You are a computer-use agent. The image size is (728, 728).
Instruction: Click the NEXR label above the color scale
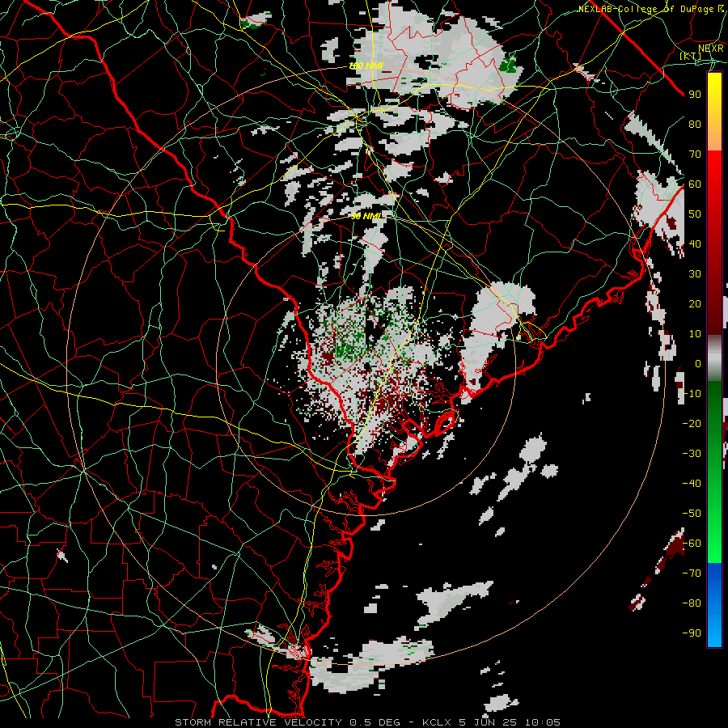(x=711, y=48)
